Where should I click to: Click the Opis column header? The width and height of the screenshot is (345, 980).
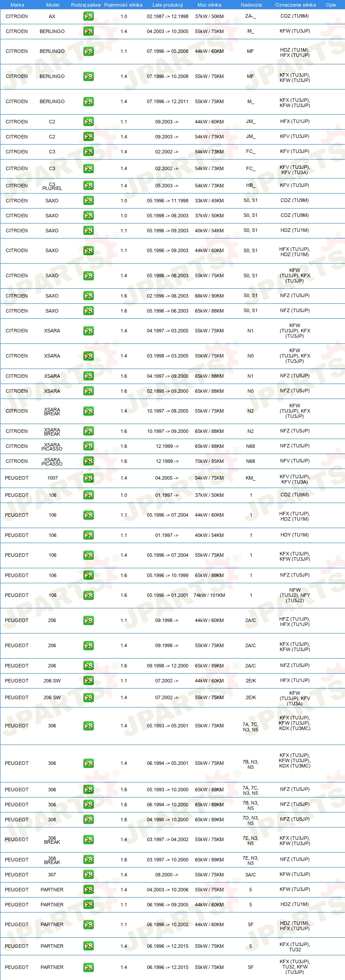pyautogui.click(x=331, y=5)
